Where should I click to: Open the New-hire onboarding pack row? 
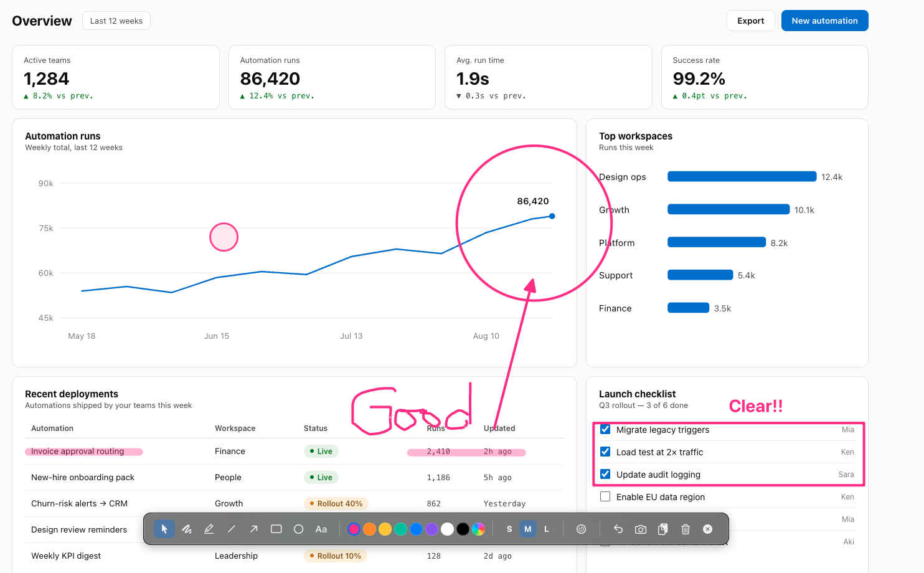tap(295, 478)
